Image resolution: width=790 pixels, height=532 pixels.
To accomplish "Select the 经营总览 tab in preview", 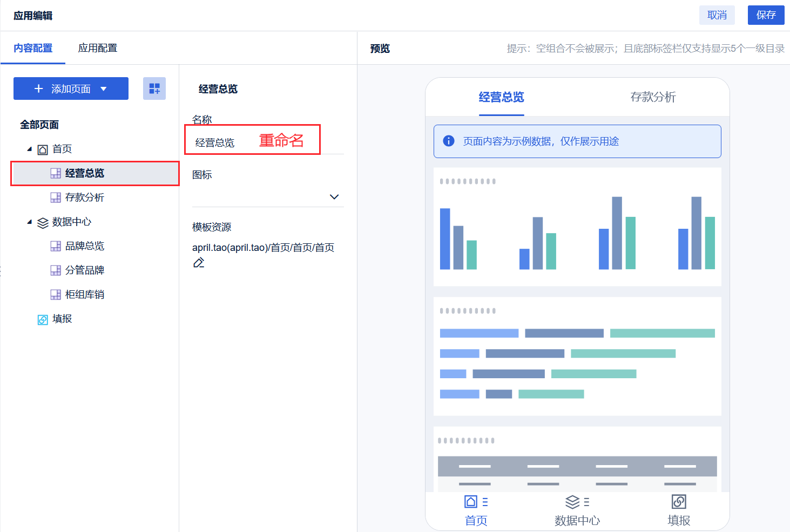I will (502, 97).
